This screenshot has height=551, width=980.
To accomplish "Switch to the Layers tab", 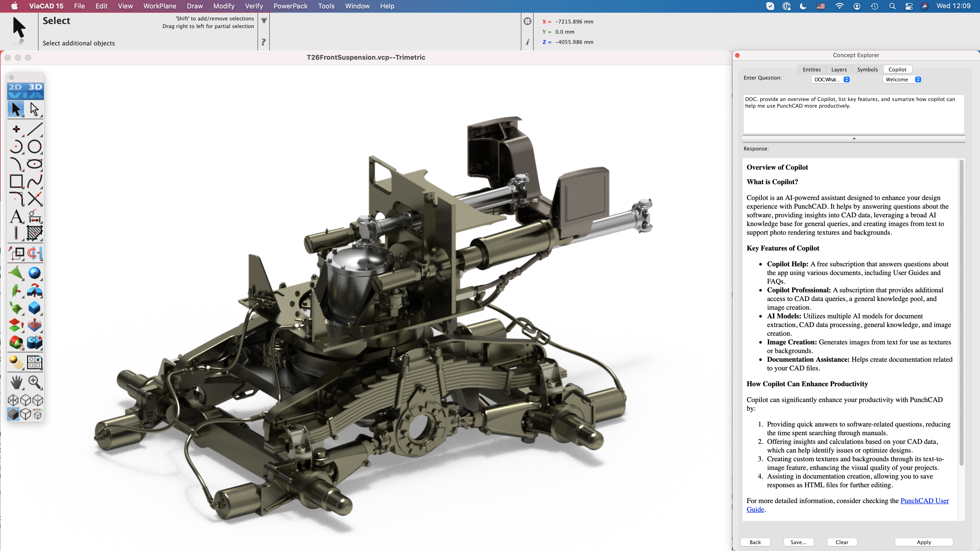I will pyautogui.click(x=838, y=70).
